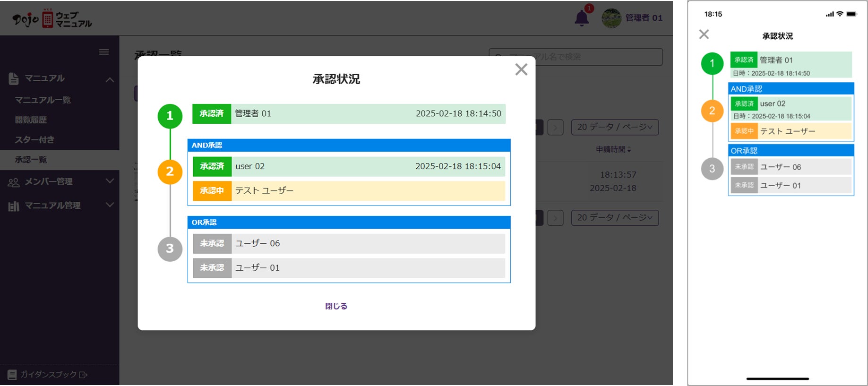This screenshot has width=868, height=386.
Task: Tap user 02 row on mobile screen
Action: 791,108
